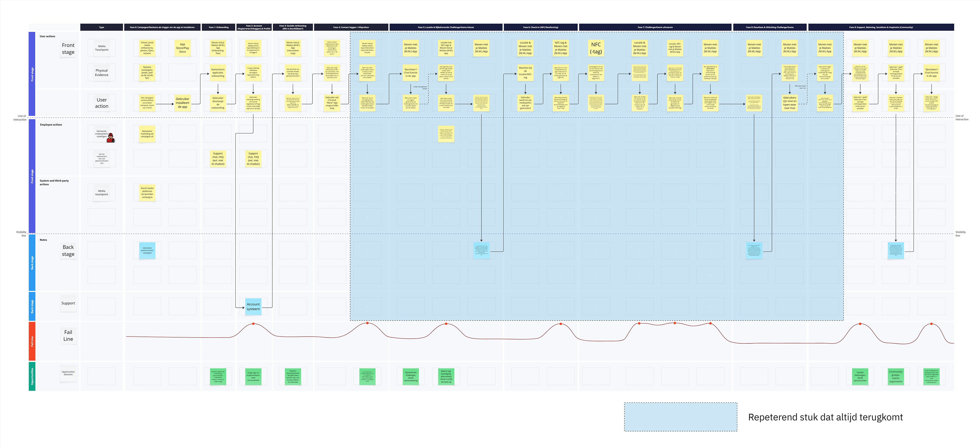The width and height of the screenshot is (980, 448).
Task: Click the green Opportunities sidebar bar
Action: pos(32,376)
